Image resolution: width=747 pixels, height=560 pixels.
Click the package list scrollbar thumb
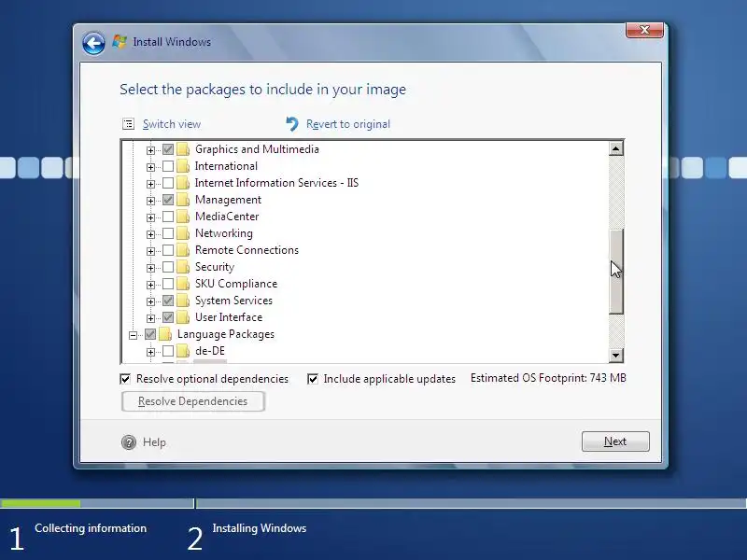(616, 272)
